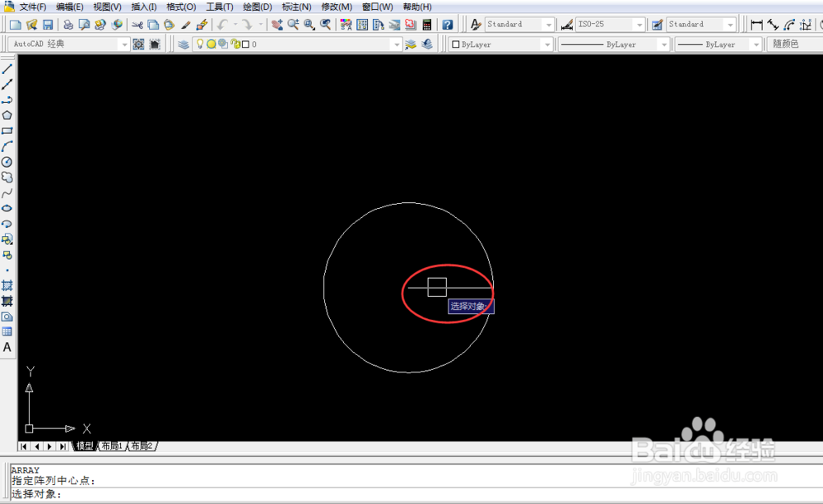Click the Insert Block tool
823x504 pixels.
[7, 240]
